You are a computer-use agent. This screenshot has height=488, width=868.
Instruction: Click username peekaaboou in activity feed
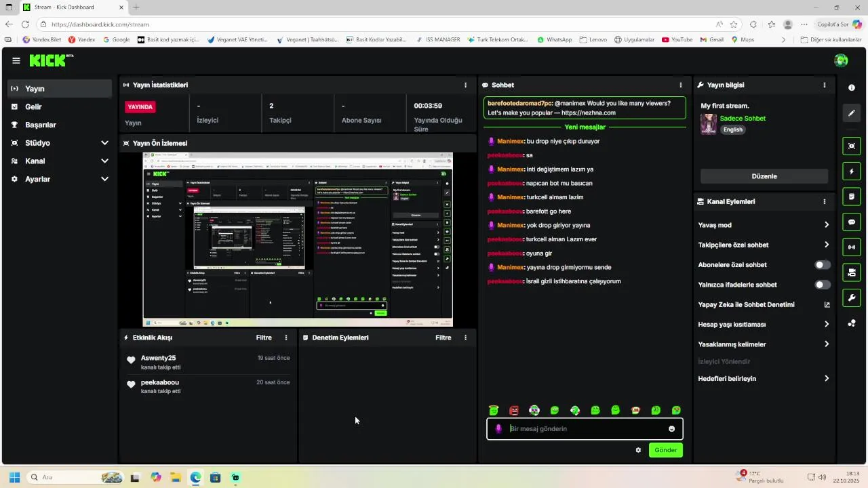click(160, 382)
